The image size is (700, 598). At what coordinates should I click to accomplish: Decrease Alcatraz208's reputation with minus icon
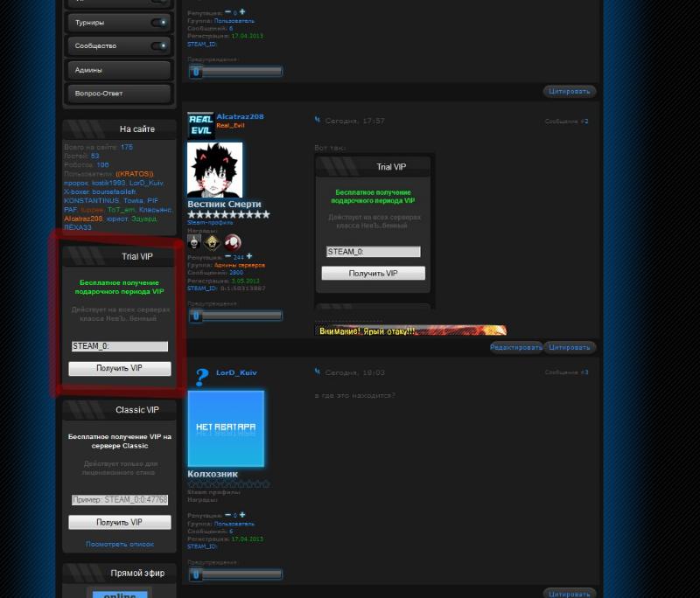(227, 257)
